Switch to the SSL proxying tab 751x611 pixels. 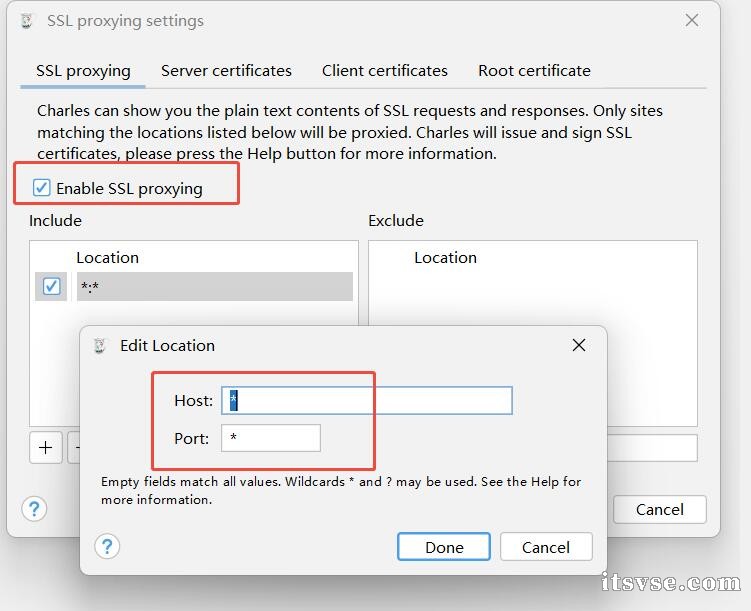[83, 71]
